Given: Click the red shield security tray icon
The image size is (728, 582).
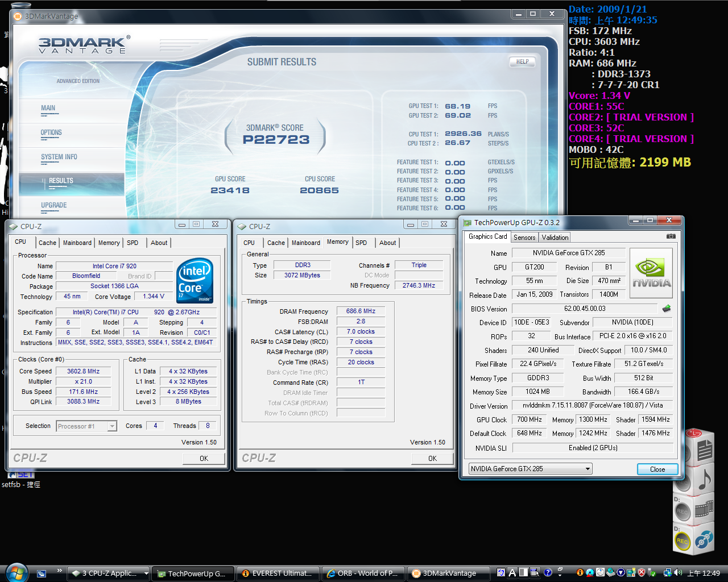Looking at the screenshot, I should click(x=642, y=573).
